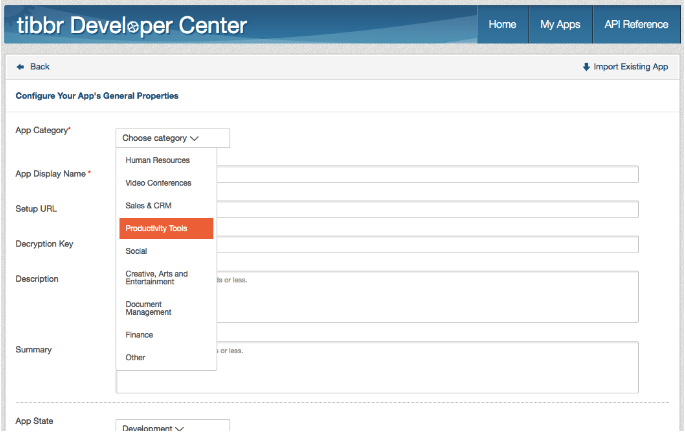Click the Import Existing App link
The width and height of the screenshot is (685, 435).
[626, 67]
